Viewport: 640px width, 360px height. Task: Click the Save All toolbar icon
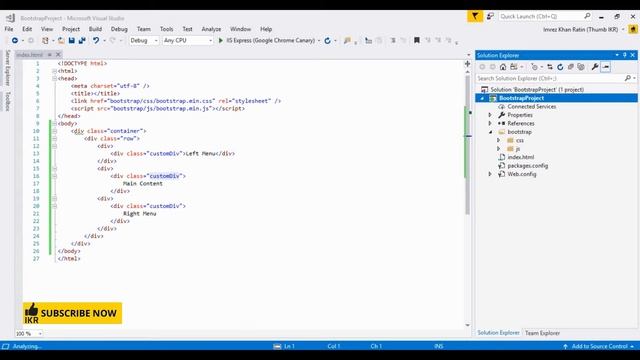82,40
